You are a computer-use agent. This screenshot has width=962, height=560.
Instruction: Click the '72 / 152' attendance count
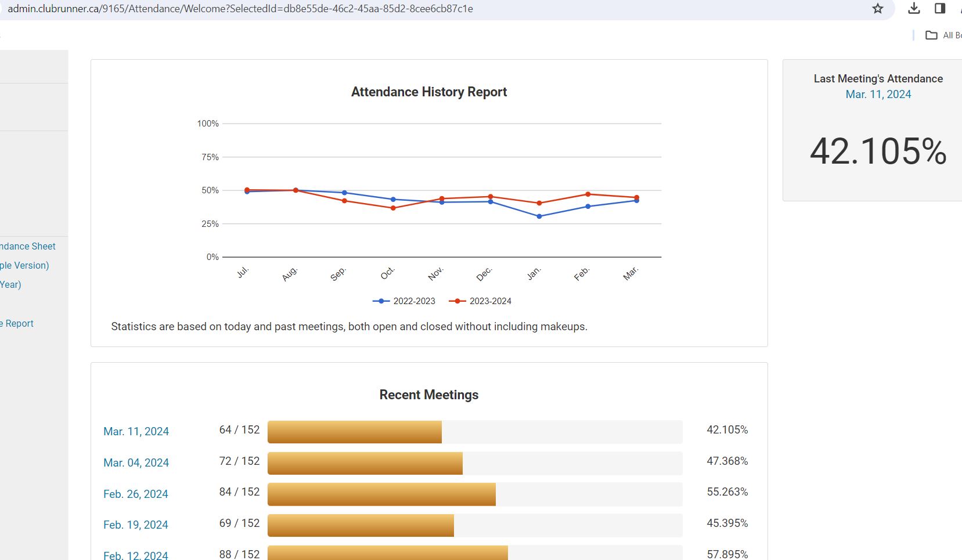click(239, 461)
